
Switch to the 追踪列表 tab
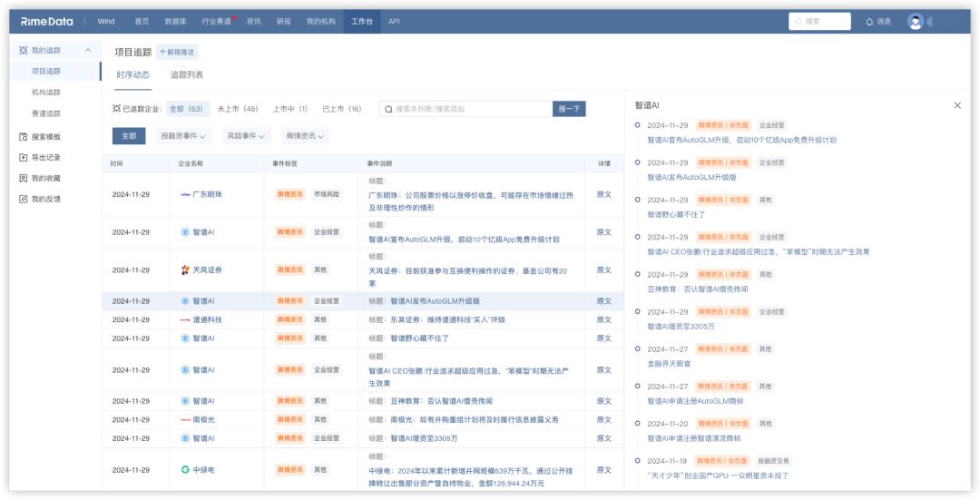pos(187,75)
